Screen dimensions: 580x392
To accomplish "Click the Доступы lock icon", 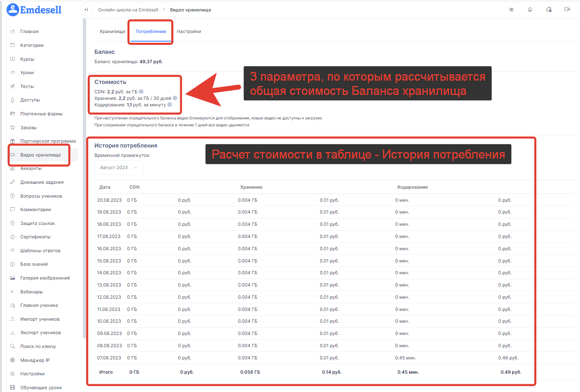I will [x=12, y=100].
